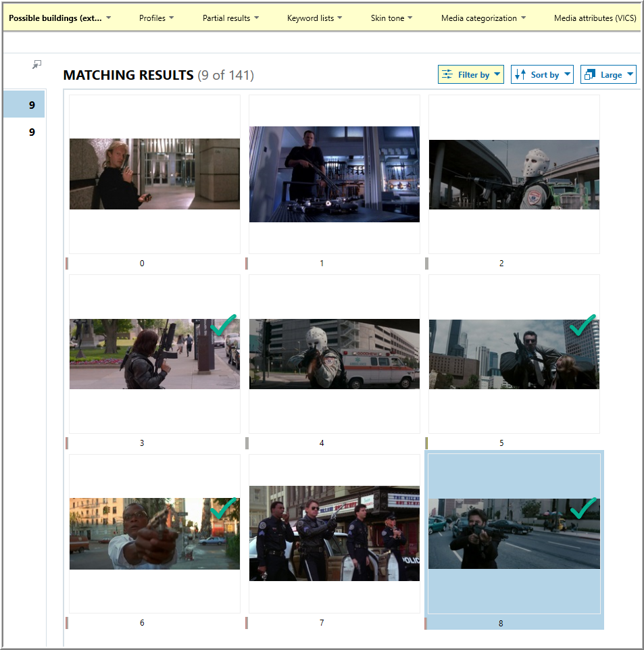Screen dimensions: 644x650
Task: Select thumbnail 7 with police officers
Action: (334, 533)
